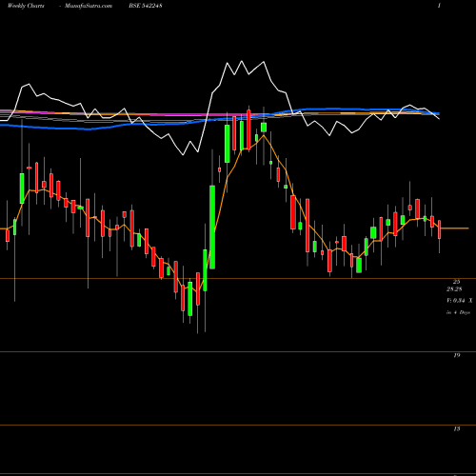Click the "25" price axis label
This screenshot has width=476, height=476.
tap(456, 282)
